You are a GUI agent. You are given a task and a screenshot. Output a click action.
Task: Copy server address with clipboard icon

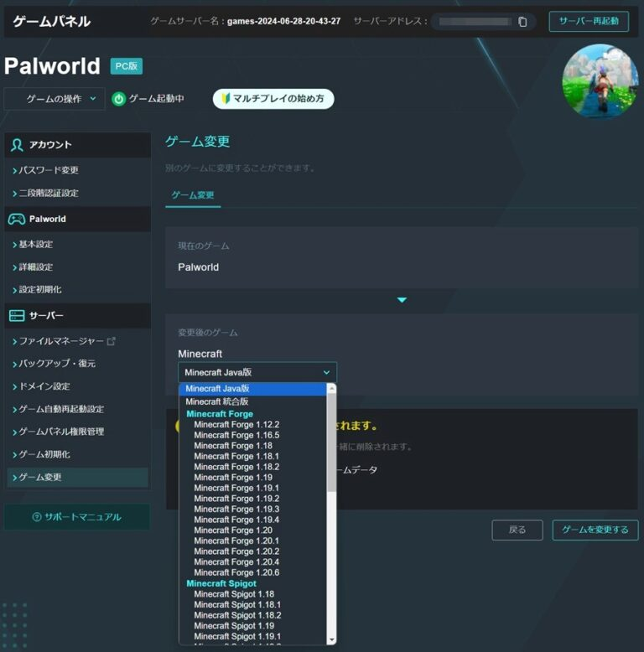522,22
